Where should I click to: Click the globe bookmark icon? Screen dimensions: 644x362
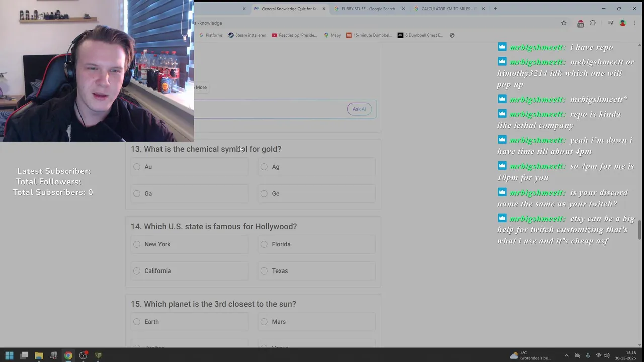tap(452, 35)
